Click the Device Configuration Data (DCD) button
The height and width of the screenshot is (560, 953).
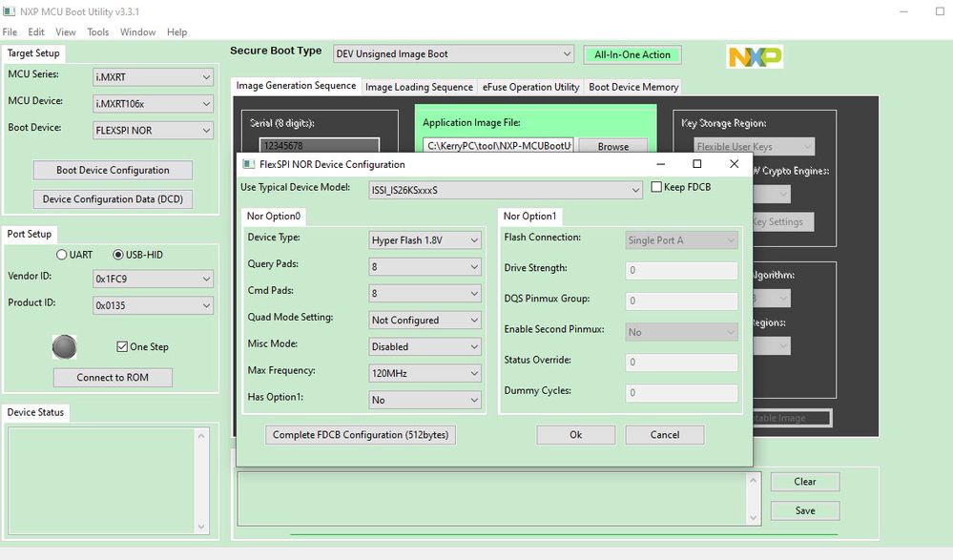pos(114,198)
